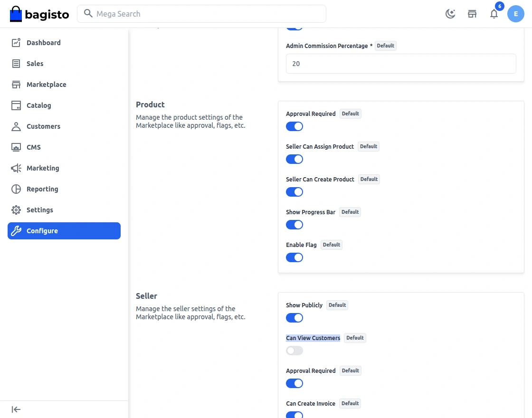Open the storefront link icon

pos(472,14)
